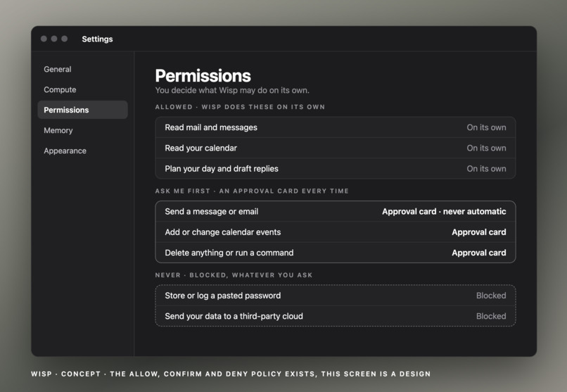Viewport: 567px width, 392px height.
Task: Click the 'ALLOWED · WISP DOES THESE' section header
Action: click(240, 107)
